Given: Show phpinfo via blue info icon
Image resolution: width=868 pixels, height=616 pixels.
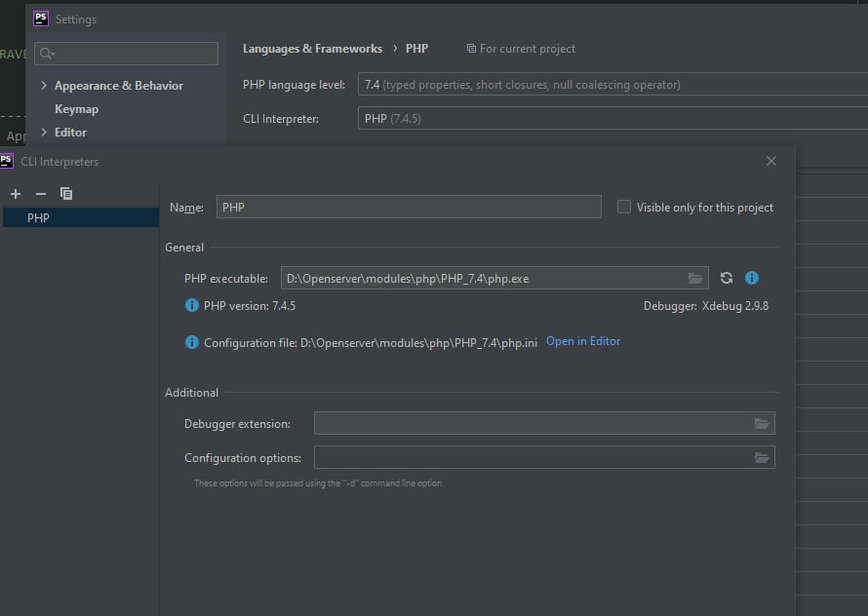Looking at the screenshot, I should (x=751, y=278).
